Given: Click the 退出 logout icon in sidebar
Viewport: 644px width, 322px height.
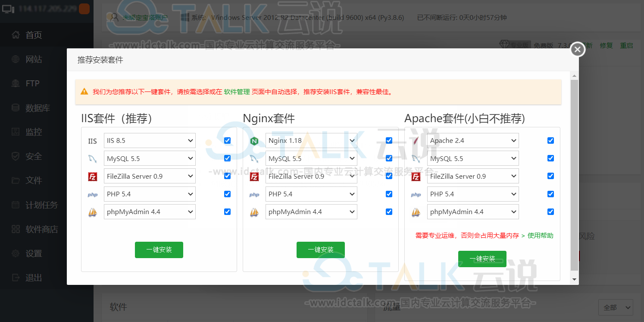Looking at the screenshot, I should (x=16, y=278).
